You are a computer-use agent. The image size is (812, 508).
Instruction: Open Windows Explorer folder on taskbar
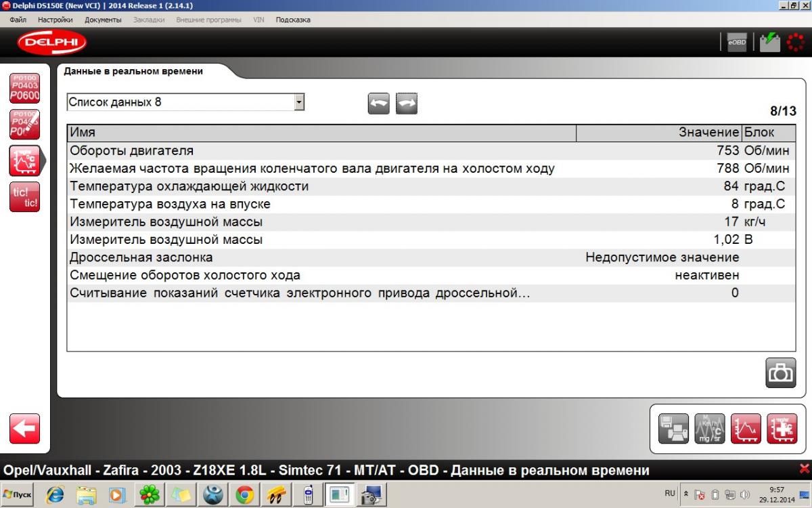(87, 495)
